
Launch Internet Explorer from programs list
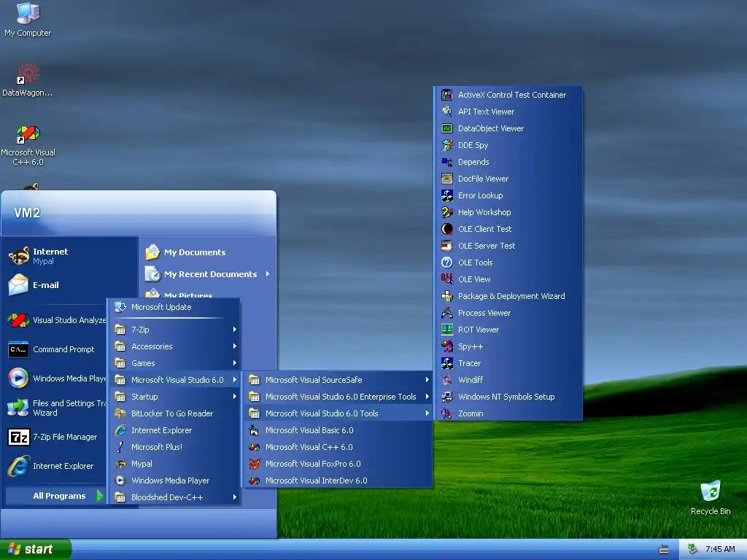point(174,430)
